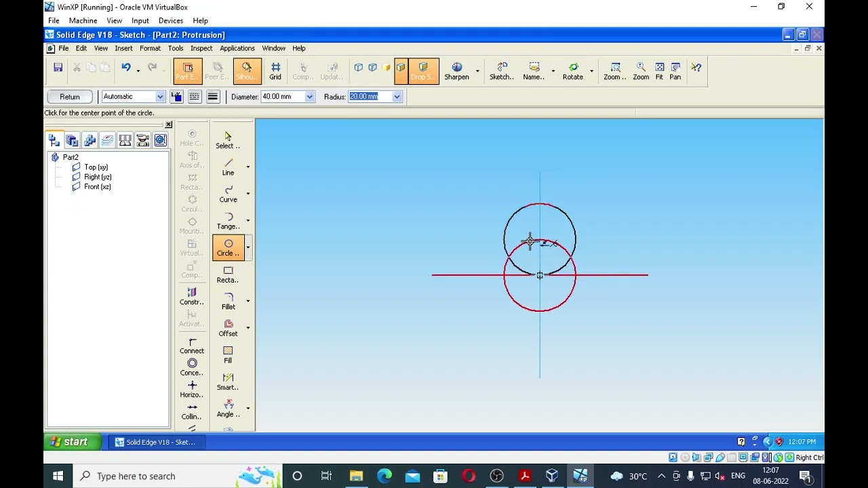Open the Diameter value dropdown

tap(309, 97)
